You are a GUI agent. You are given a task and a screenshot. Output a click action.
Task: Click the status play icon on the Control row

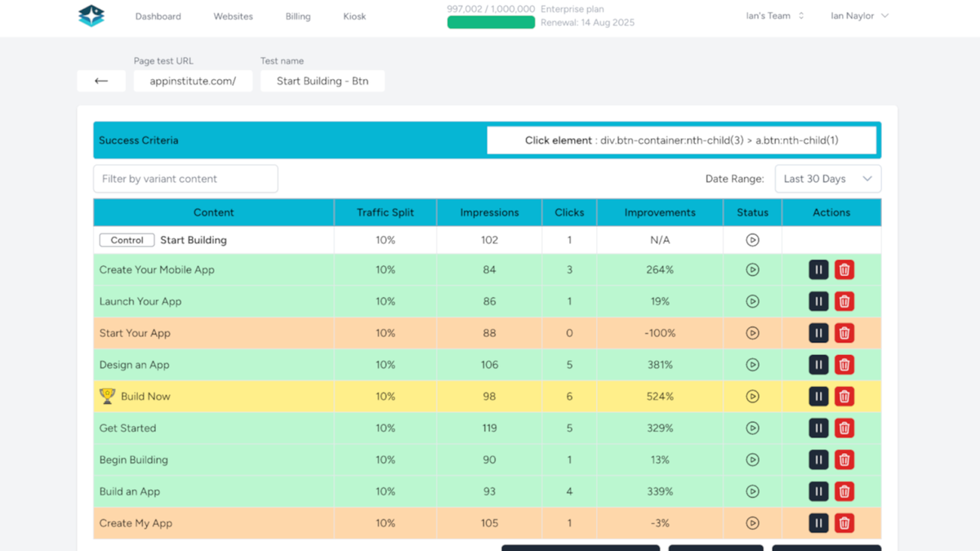pos(751,239)
